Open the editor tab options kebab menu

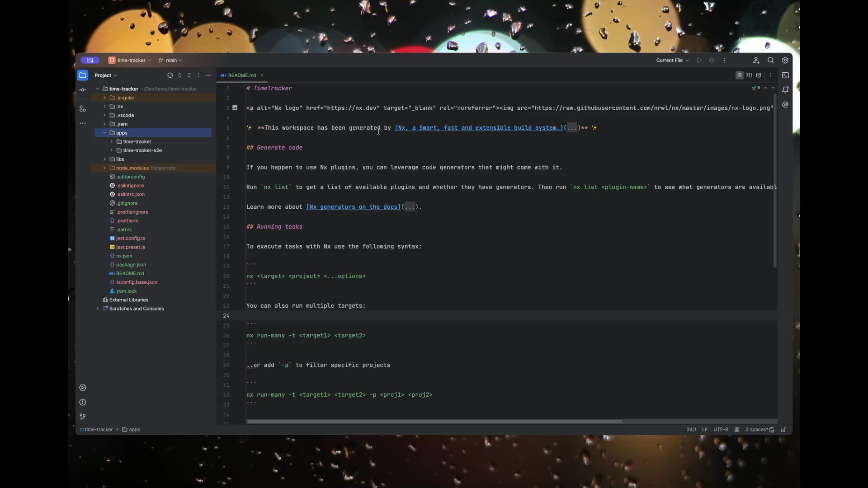tap(771, 75)
